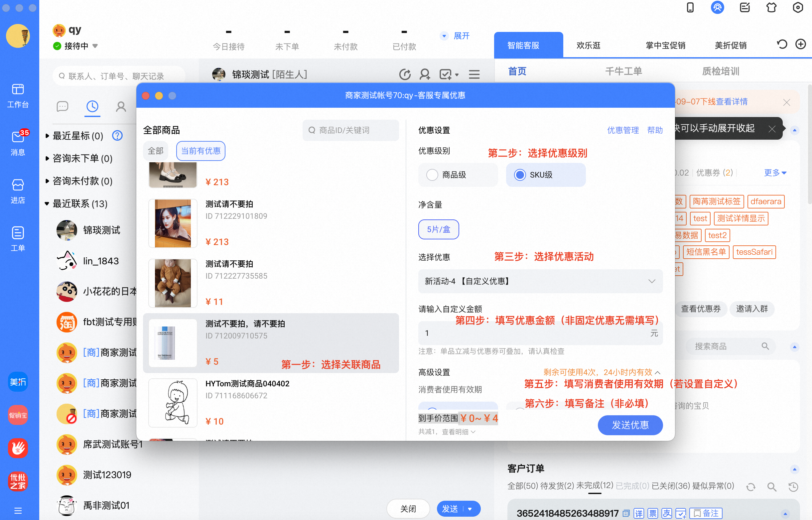Open the 消息 messages icon with badge 35
This screenshot has width=812, height=520.
[18, 143]
